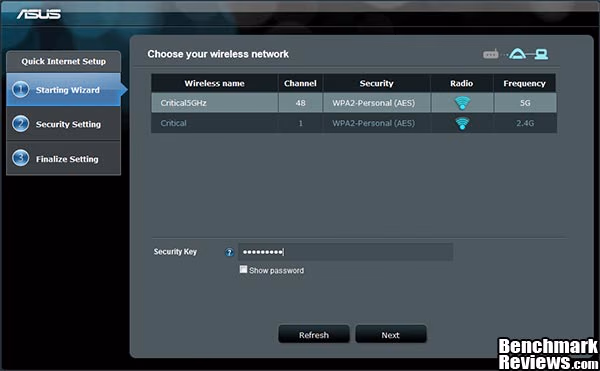Click the Quick Internet Setup header
Viewport: 600px width, 371px height.
coord(64,62)
